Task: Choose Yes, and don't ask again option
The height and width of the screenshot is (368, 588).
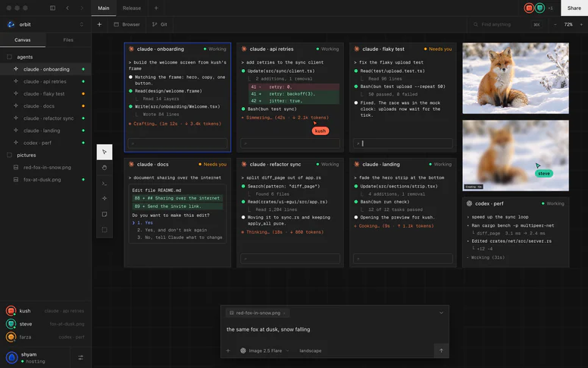Action: [x=172, y=230]
